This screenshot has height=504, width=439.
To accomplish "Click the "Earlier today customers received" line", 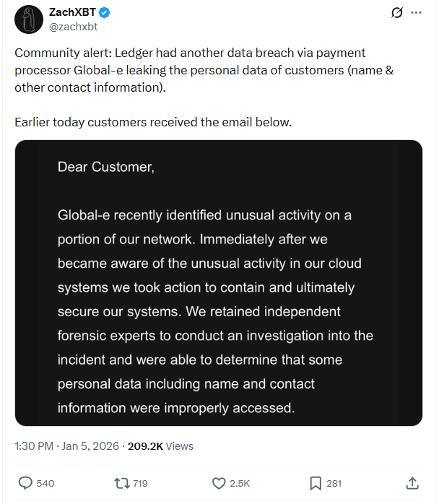I will tap(153, 122).
